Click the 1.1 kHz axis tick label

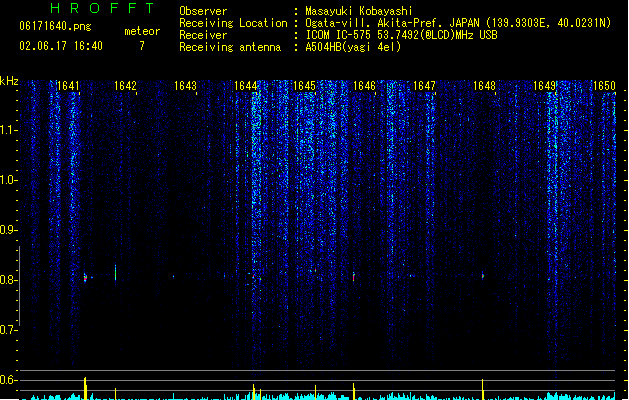coord(8,130)
